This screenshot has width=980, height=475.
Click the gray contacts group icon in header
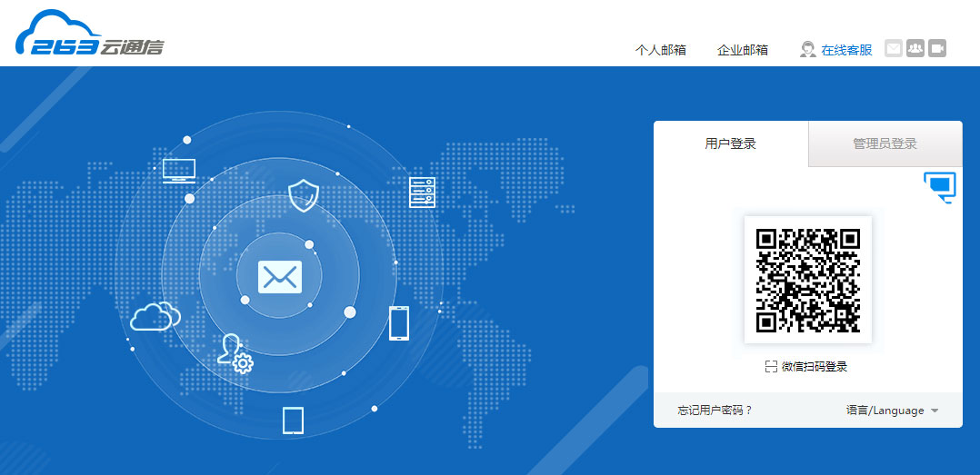pos(915,48)
